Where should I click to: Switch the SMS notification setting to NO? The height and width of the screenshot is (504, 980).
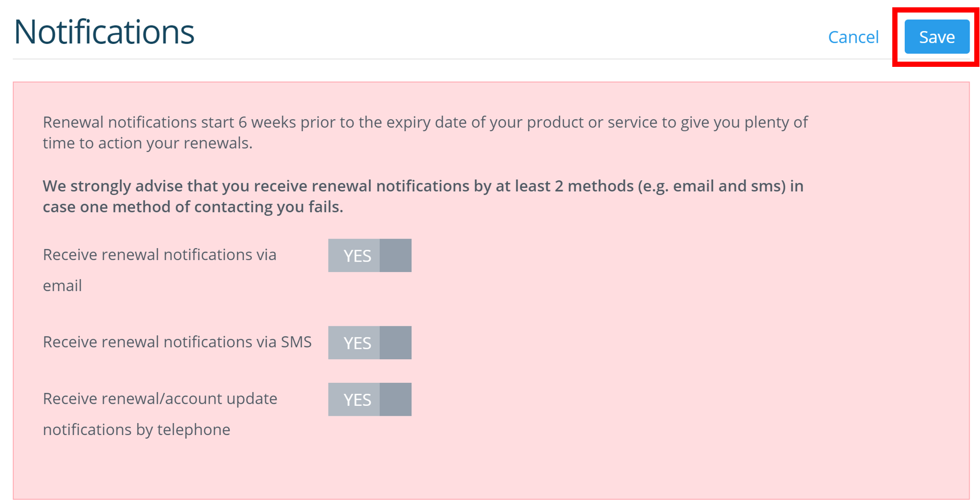(369, 343)
